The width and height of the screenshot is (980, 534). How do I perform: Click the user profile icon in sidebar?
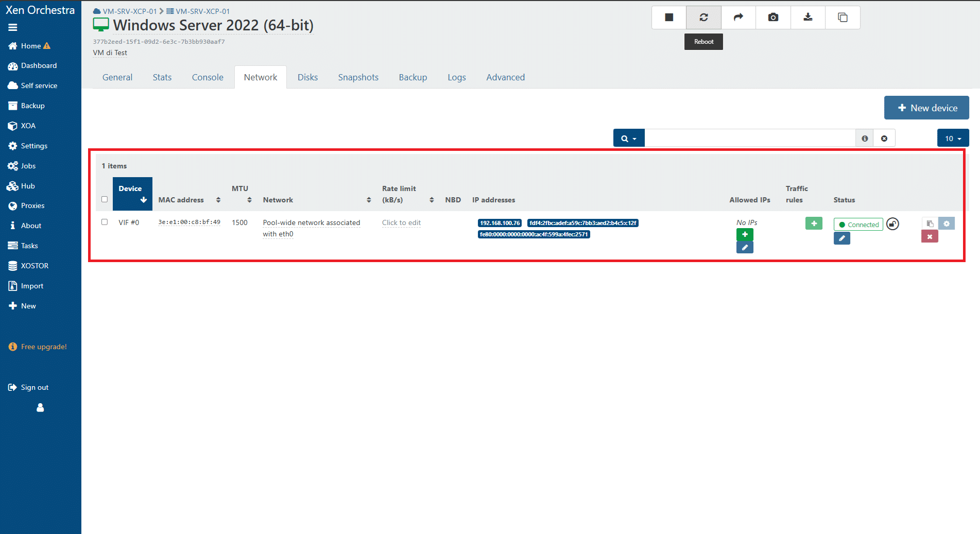click(x=40, y=408)
